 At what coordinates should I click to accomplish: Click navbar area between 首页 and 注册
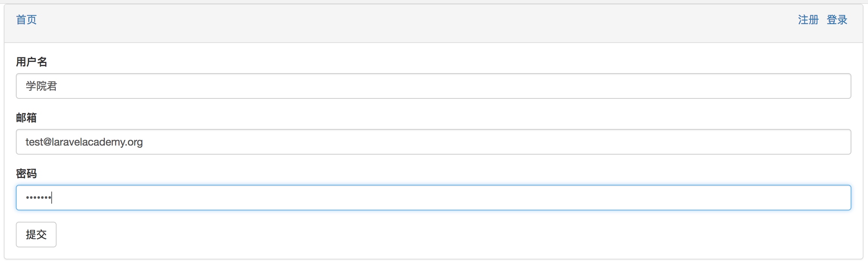point(415,20)
